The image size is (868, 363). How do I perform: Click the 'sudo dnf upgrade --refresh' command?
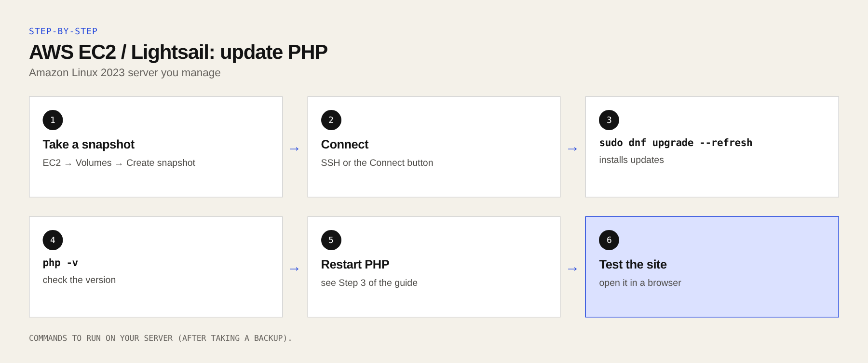click(x=676, y=143)
